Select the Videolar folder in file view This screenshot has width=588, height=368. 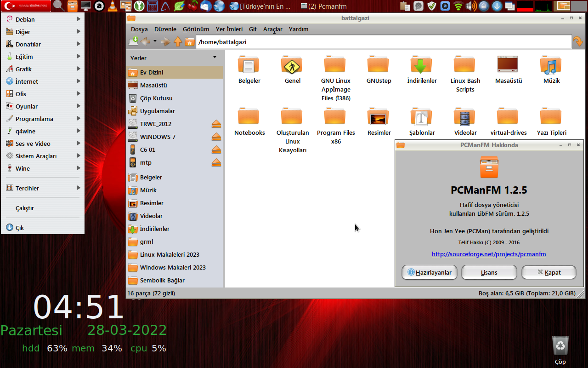pos(465,117)
